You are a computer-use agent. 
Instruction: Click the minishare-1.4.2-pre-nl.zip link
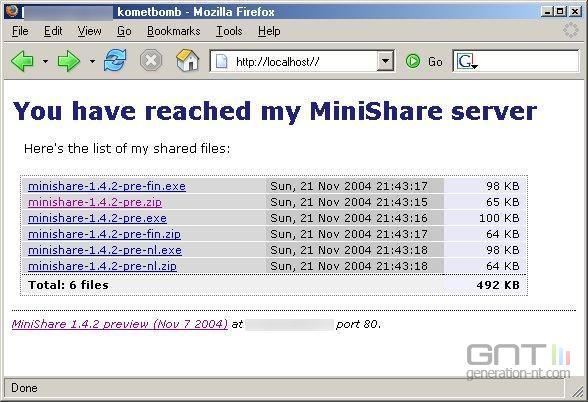[x=102, y=266]
